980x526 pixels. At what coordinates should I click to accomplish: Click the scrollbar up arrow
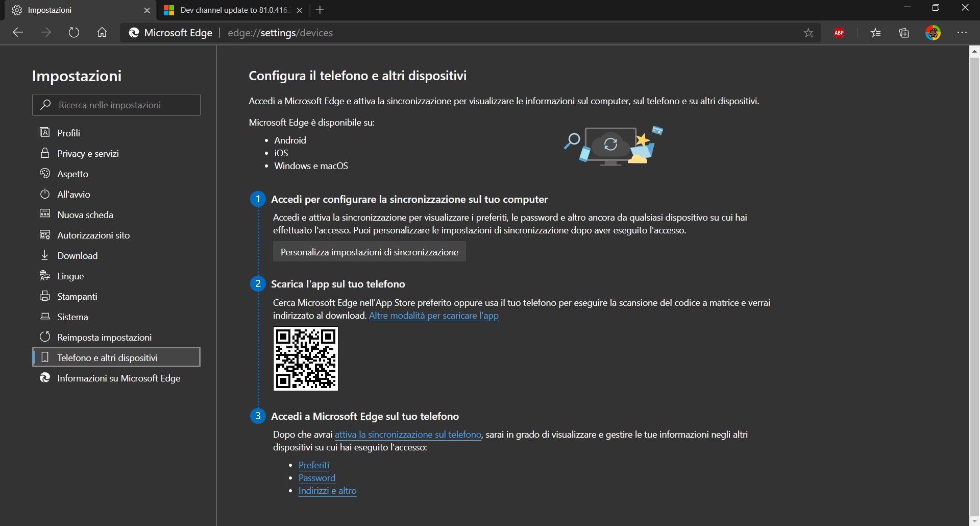(x=974, y=51)
